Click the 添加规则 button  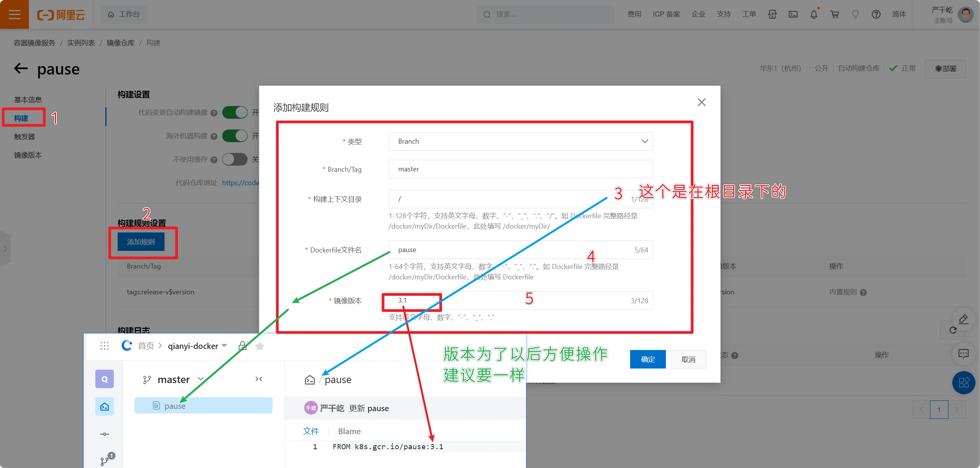(x=141, y=242)
